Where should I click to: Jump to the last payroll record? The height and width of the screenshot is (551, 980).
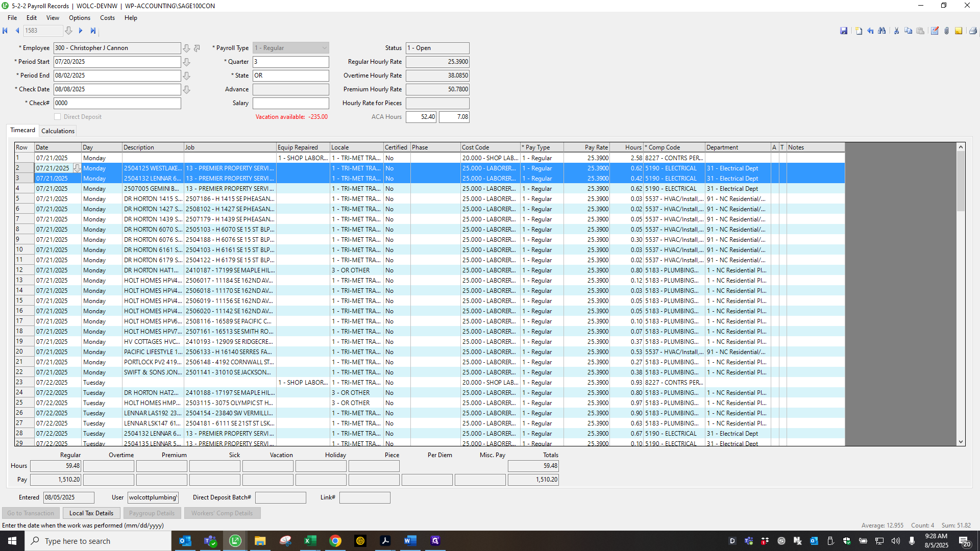coord(93,31)
